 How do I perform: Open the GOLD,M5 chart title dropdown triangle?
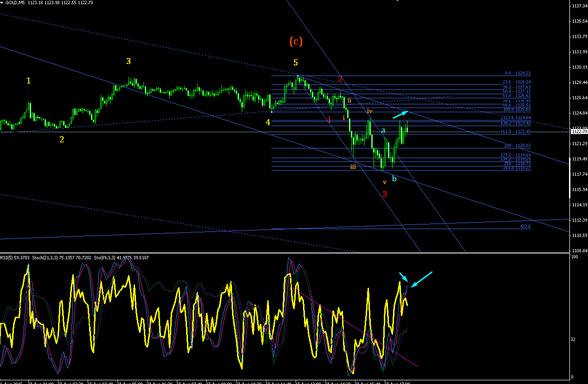2,2
